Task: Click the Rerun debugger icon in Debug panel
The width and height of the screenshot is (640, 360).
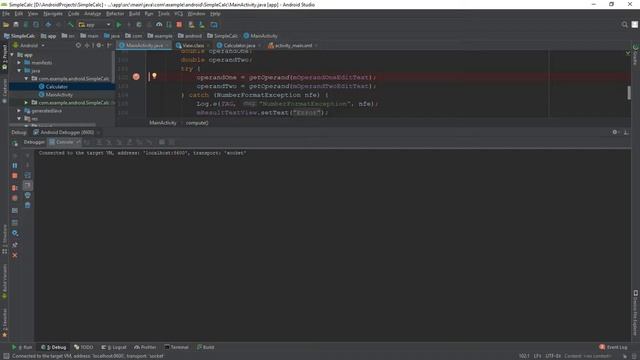Action: [15, 143]
